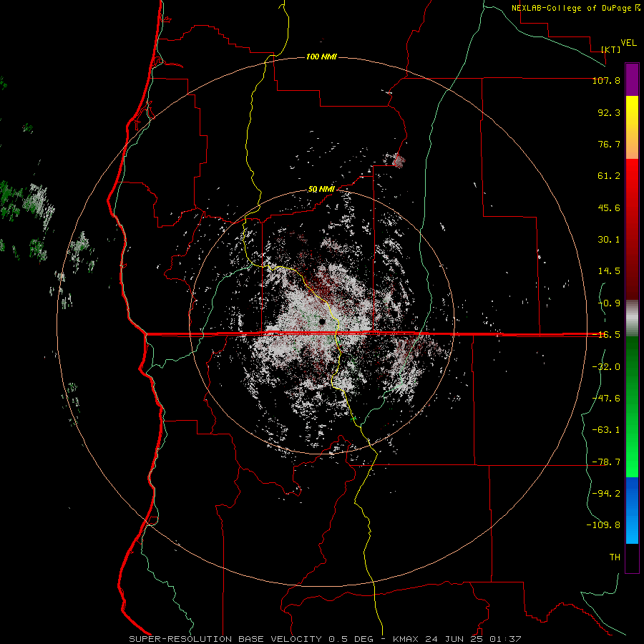Click the 92.3 velocity scale value

click(609, 112)
